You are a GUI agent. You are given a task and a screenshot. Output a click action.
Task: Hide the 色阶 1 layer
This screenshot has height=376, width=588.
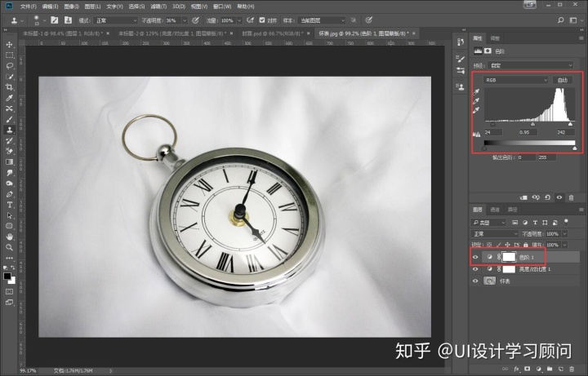click(475, 257)
